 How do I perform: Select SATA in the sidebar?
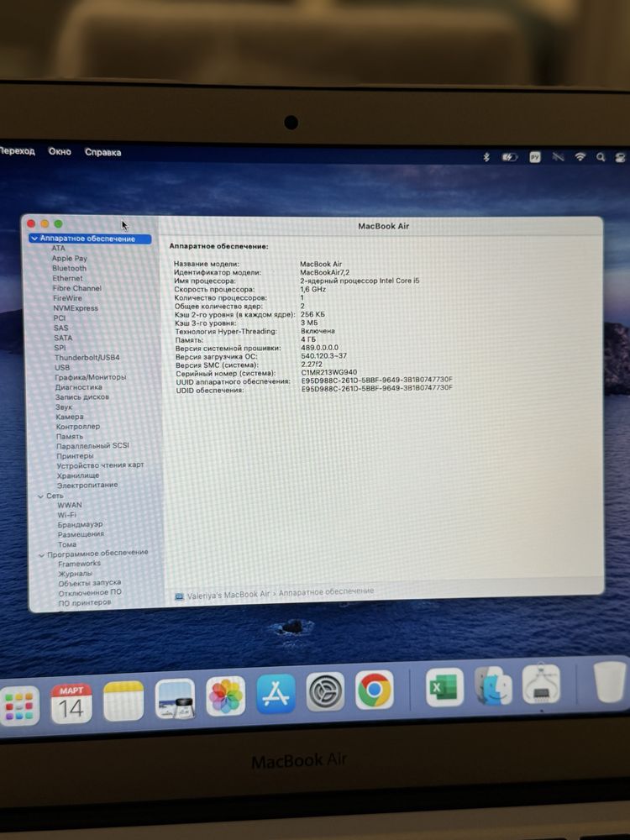coord(63,338)
